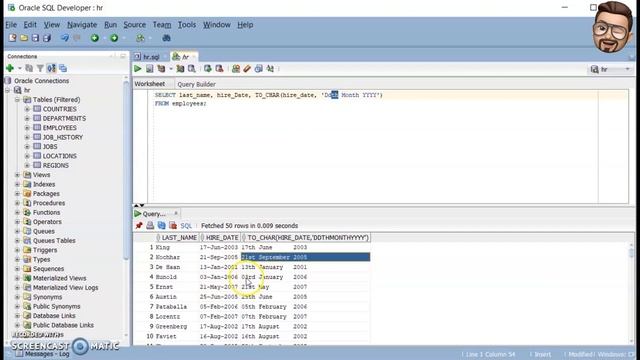Click the schema browser icon in Connections panel
640x360 pixels.
[x=51, y=68]
